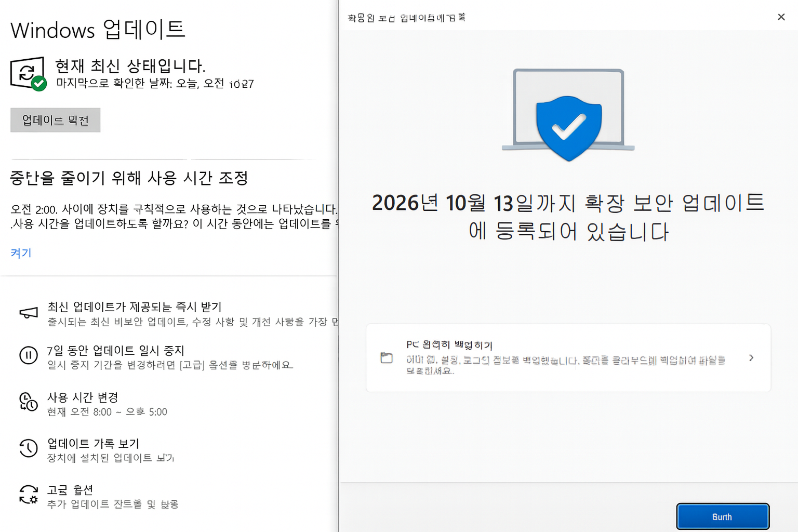Click 추가 업데이트 컨트롤 및 설정 subtitle
Screen dimensions: 798x532
pos(113,504)
